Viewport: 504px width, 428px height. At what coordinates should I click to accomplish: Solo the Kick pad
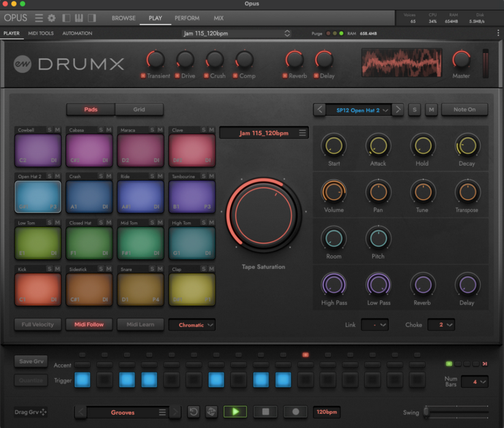[50, 269]
